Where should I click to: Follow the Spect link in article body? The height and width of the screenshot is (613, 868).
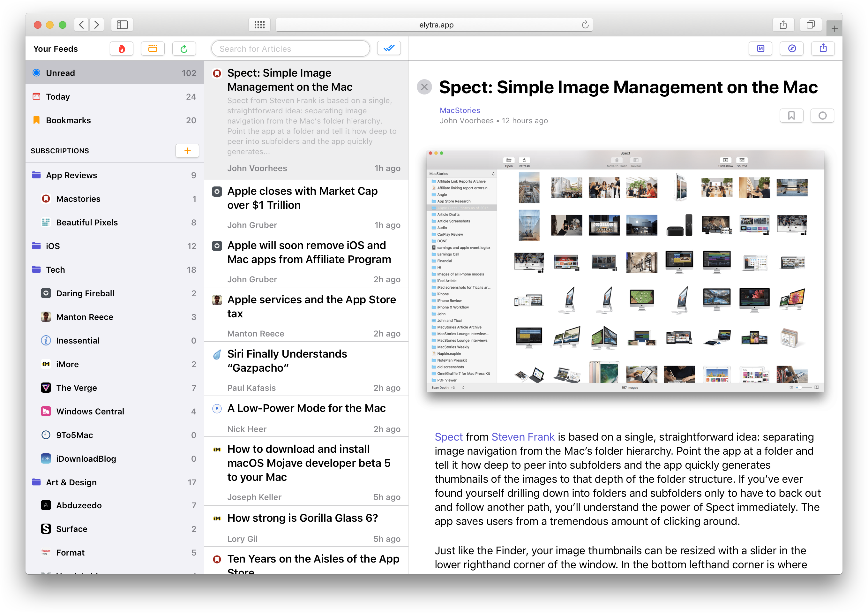(x=448, y=437)
